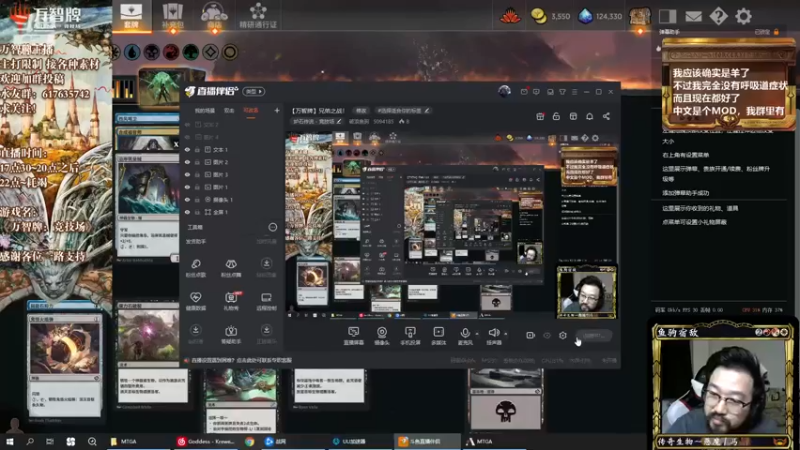The height and width of the screenshot is (450, 800).
Task: Click the gems balance 124,330
Action: pyautogui.click(x=600, y=16)
